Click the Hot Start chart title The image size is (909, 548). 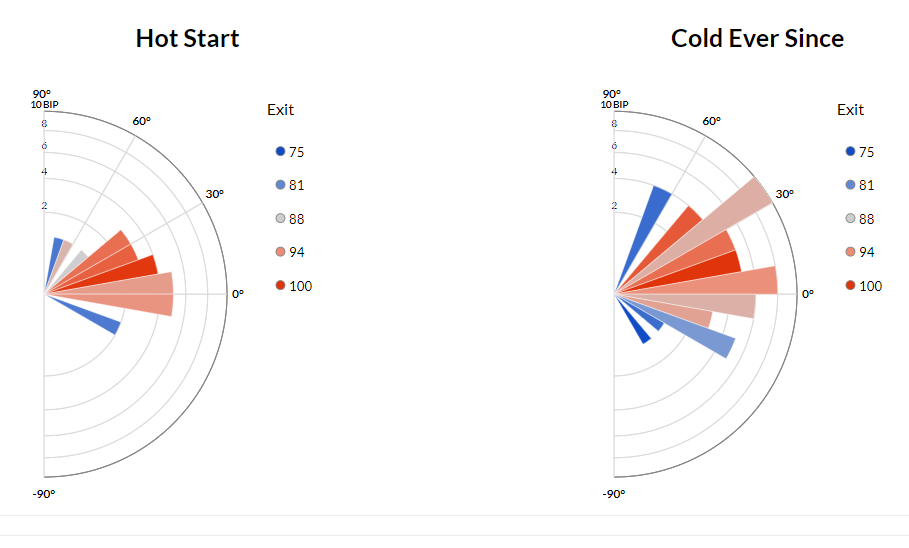tap(187, 39)
